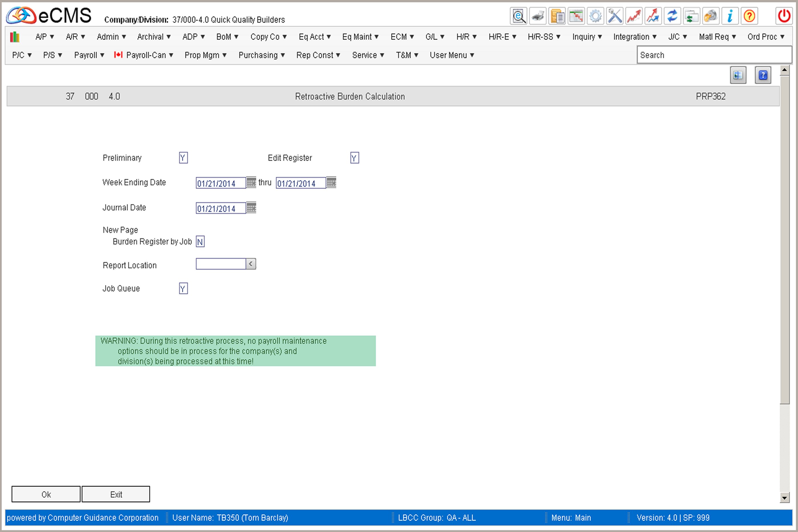This screenshot has width=798, height=532.
Task: Click the colored bar chart icon in menu bar
Action: [x=15, y=37]
